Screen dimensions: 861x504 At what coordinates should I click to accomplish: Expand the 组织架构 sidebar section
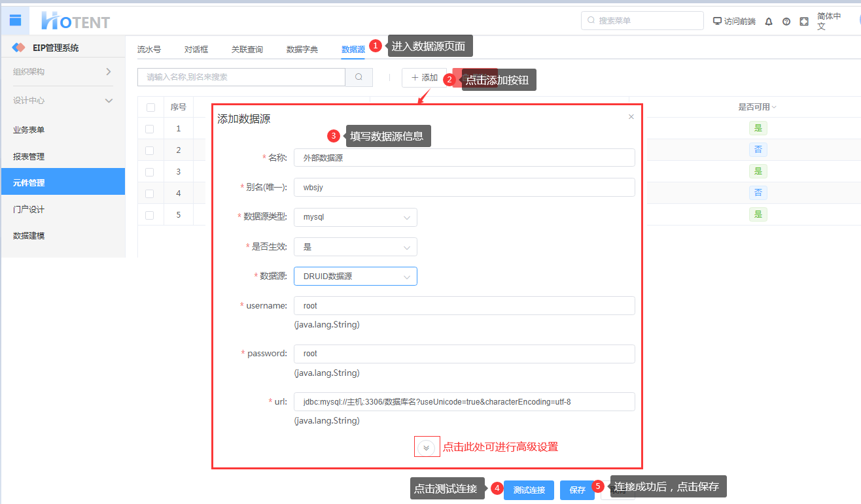(x=63, y=71)
